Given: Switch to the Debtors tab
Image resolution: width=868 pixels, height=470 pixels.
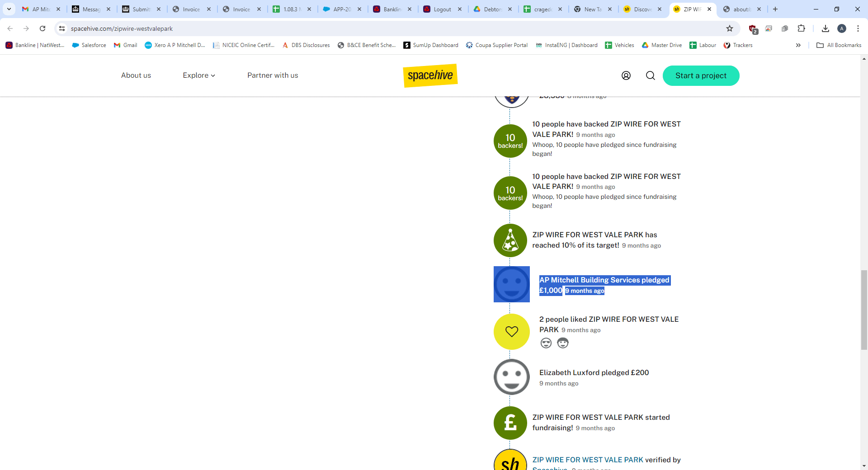Looking at the screenshot, I should click(492, 9).
